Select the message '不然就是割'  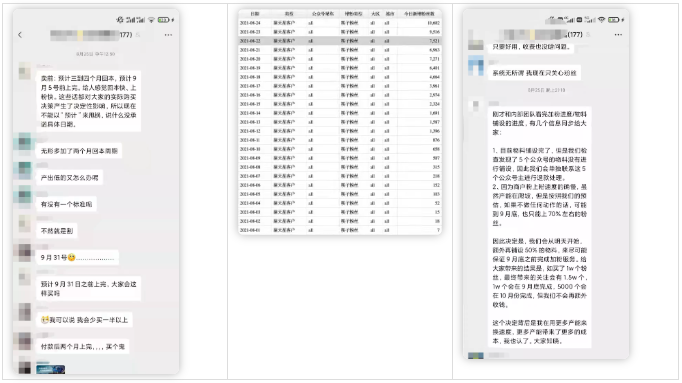tap(57, 231)
